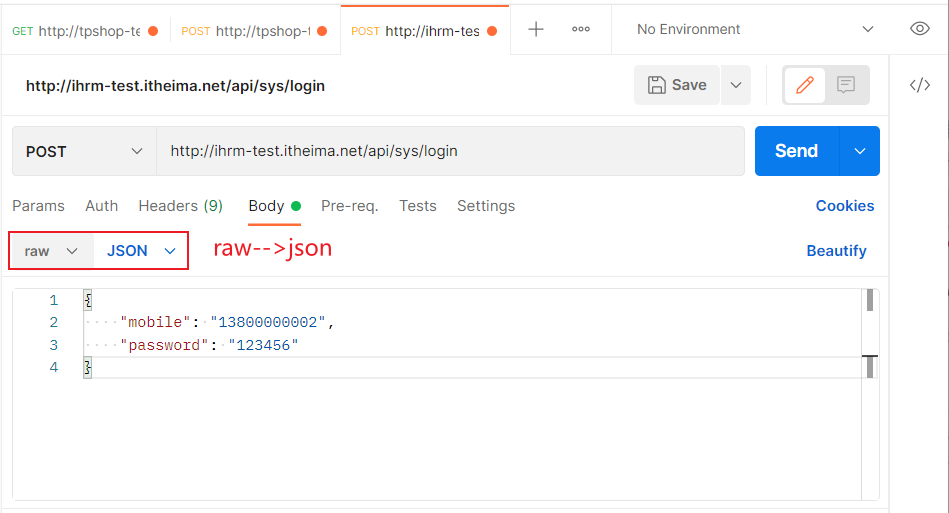949x513 pixels.
Task: Open the Cookies link
Action: click(x=844, y=206)
